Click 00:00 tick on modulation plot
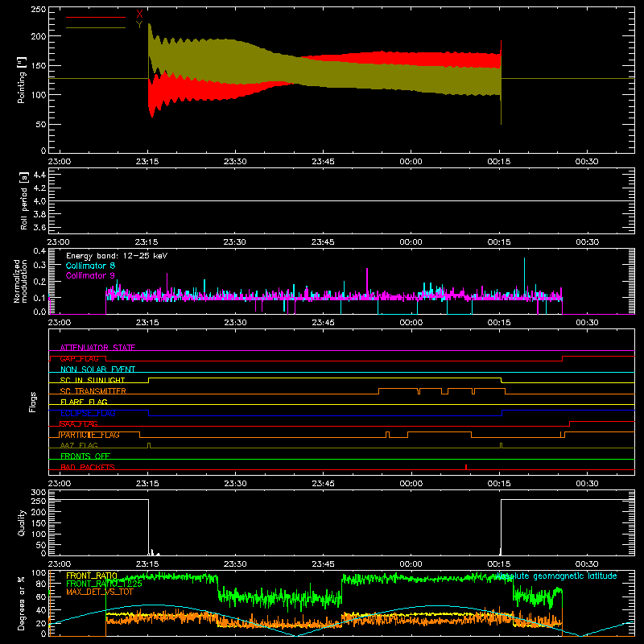Viewport: 644px width, 644px height. pos(411,323)
